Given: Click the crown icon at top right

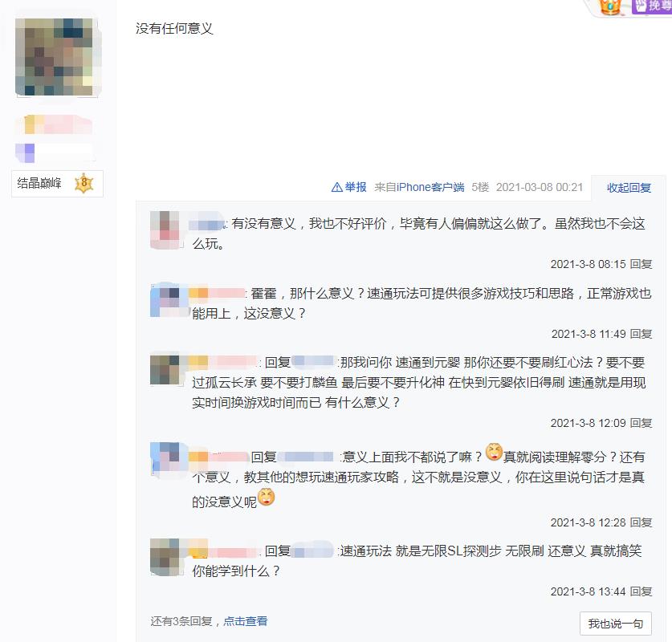Looking at the screenshot, I should [610, 7].
